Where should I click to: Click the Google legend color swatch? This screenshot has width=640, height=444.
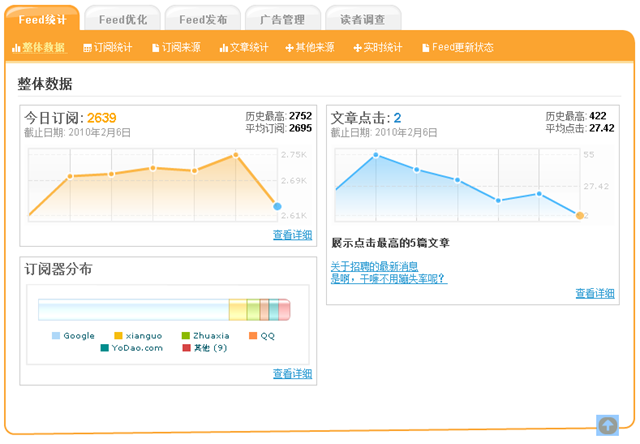pos(55,336)
